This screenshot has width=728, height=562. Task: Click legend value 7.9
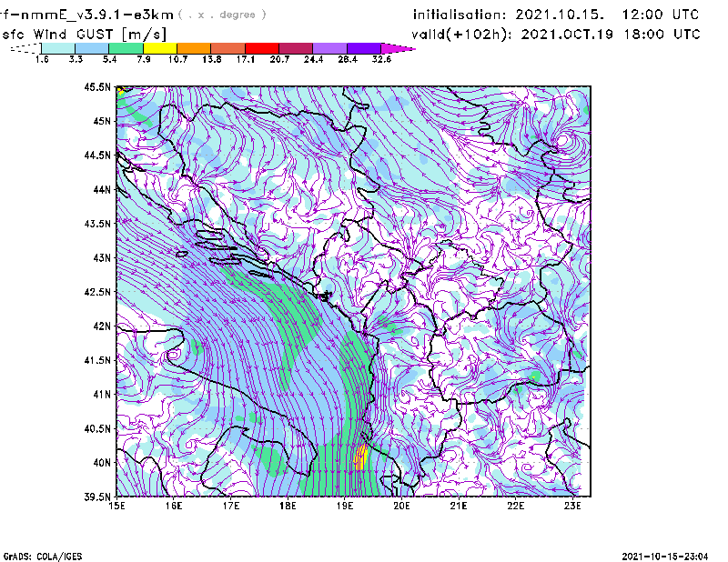click(144, 59)
